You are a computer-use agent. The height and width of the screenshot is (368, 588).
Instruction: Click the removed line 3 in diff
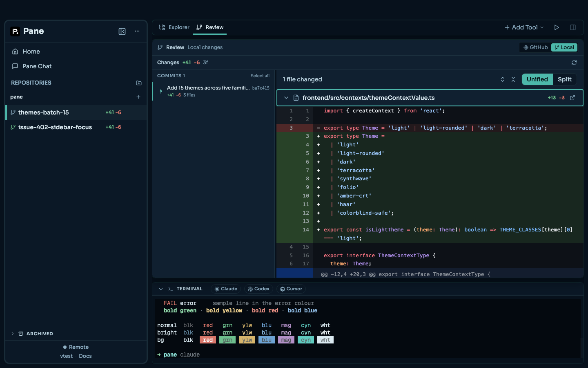[430, 128]
